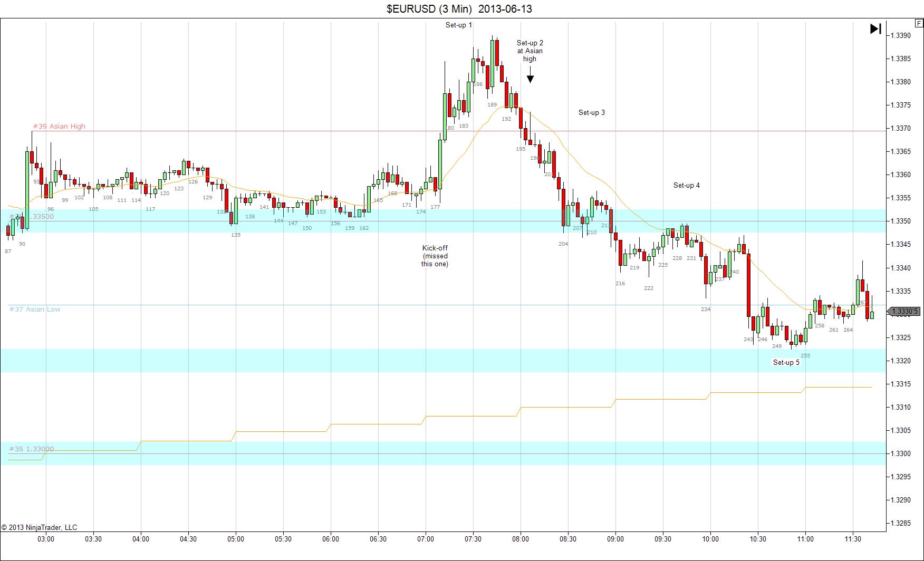Select the Set-up 1 annotation
924x561 pixels.
tap(459, 25)
